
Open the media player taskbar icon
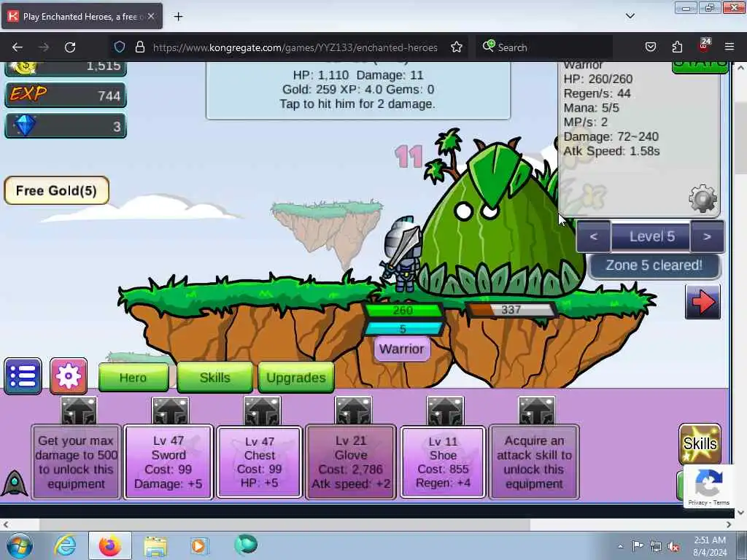198,545
